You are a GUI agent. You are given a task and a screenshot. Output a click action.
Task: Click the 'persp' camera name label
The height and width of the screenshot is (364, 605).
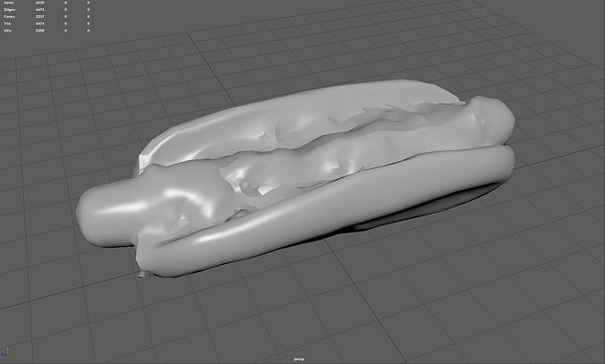coord(299,360)
